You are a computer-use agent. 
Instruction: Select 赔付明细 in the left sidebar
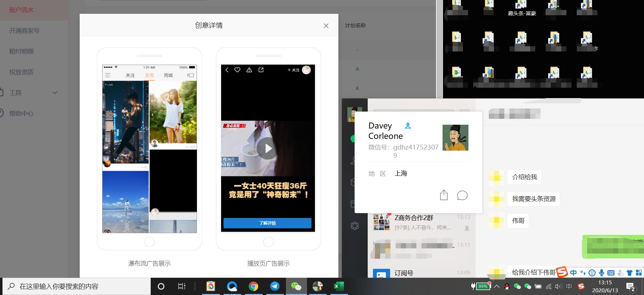[21, 51]
